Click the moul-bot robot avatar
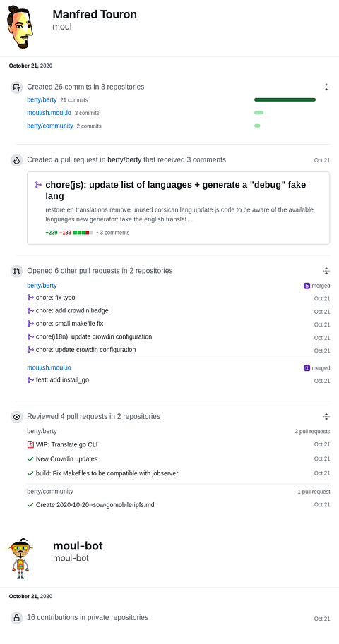Screen dimensions: 339x644 point(20,558)
